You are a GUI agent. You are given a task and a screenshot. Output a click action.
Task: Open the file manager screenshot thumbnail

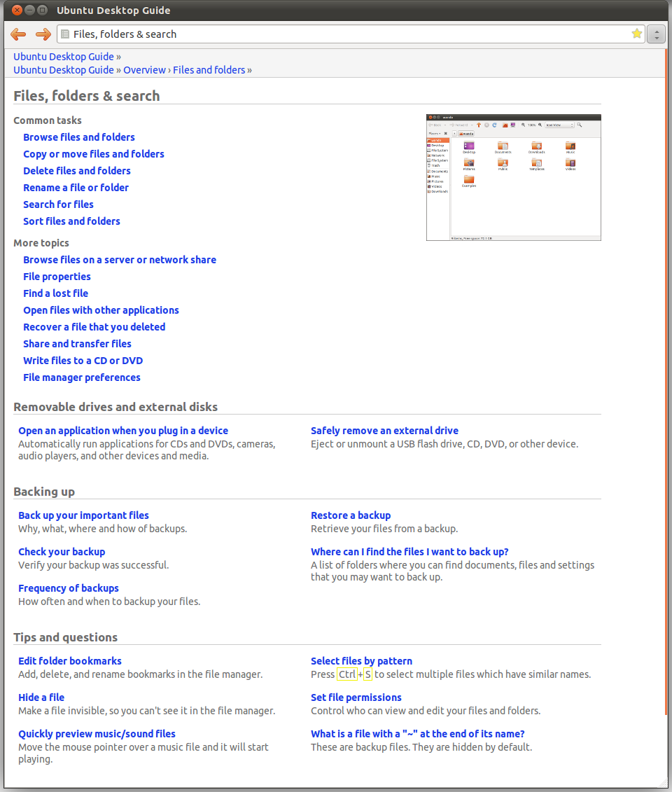pos(514,177)
